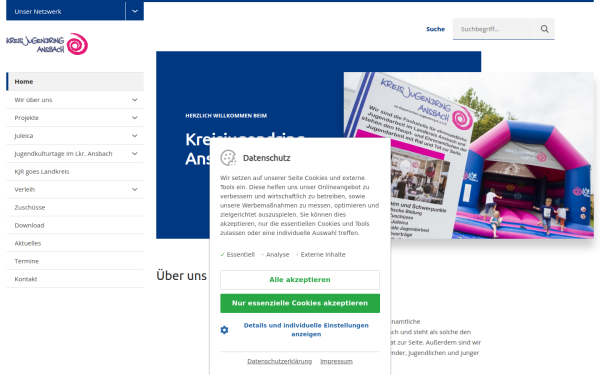The height and width of the screenshot is (375, 600).
Task: Focus the Suchbegriff search field
Action: click(x=493, y=29)
